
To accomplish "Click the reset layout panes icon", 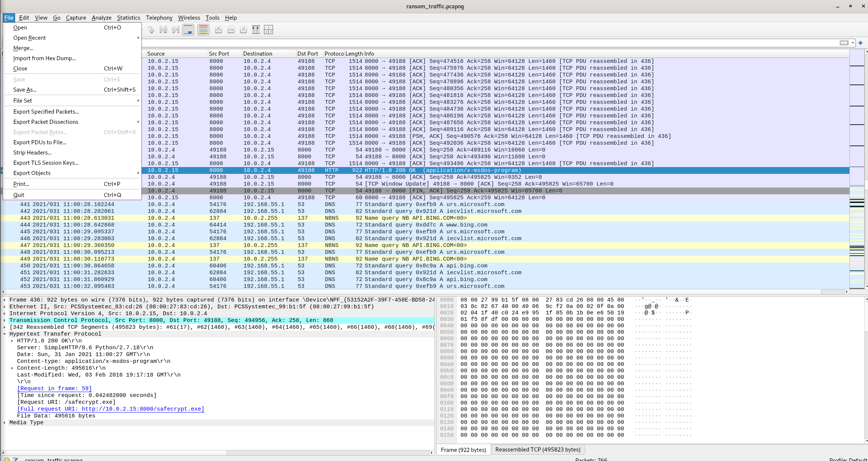I will (269, 30).
